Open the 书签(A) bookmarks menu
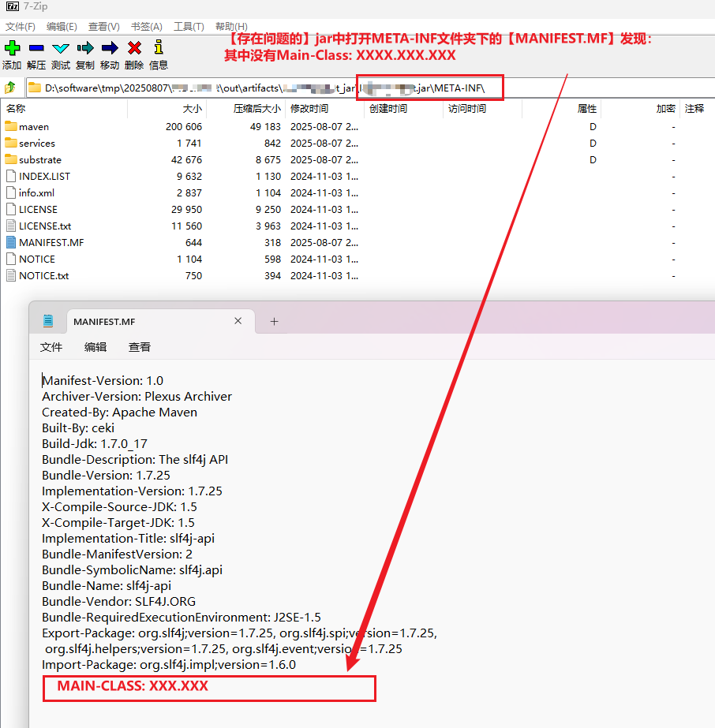The height and width of the screenshot is (728, 715). point(146,27)
